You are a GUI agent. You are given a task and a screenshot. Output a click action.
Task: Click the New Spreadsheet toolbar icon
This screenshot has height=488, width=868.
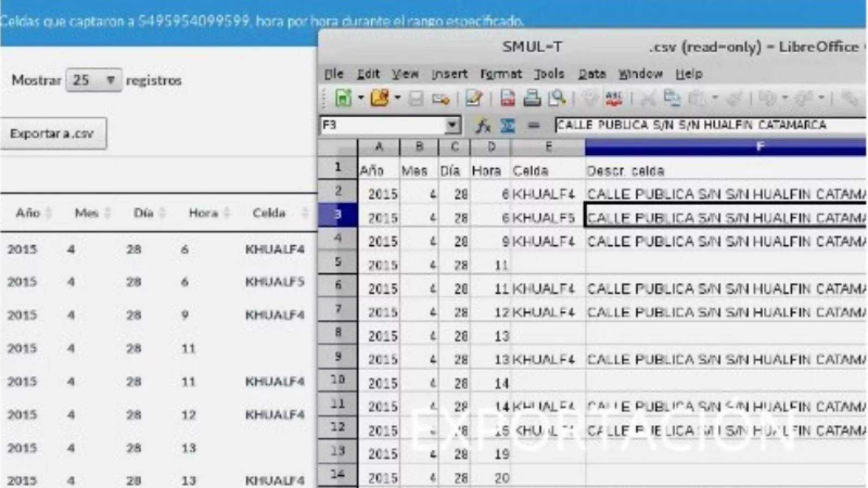point(343,98)
